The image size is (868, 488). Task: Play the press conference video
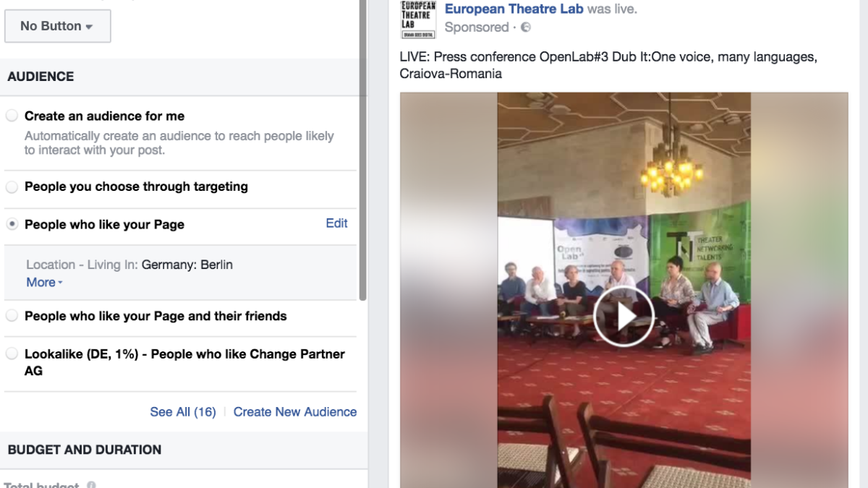624,317
